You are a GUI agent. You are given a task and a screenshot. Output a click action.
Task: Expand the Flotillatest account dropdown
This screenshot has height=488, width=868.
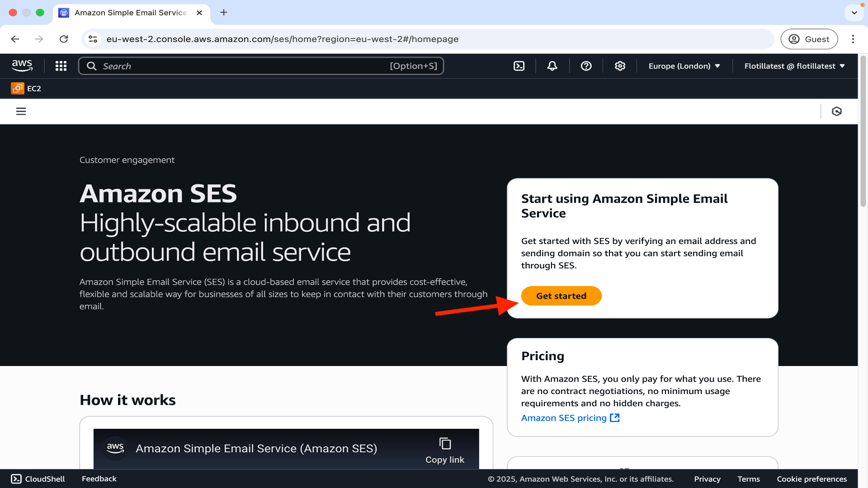pos(794,66)
